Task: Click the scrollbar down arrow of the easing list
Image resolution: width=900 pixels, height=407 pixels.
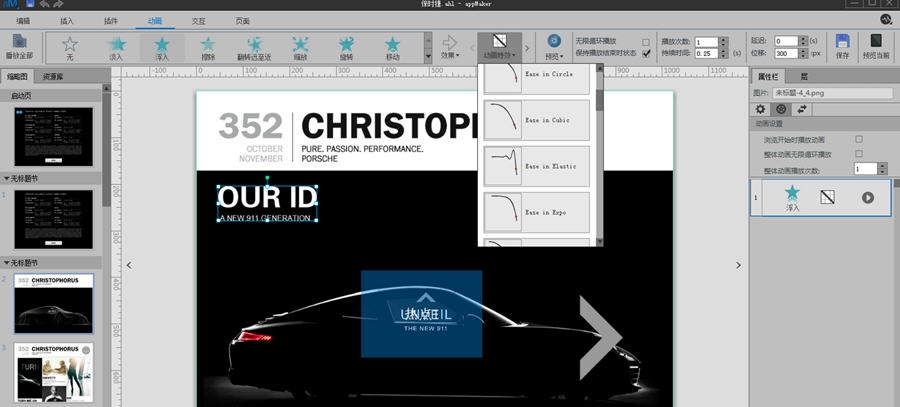Action: coord(600,242)
